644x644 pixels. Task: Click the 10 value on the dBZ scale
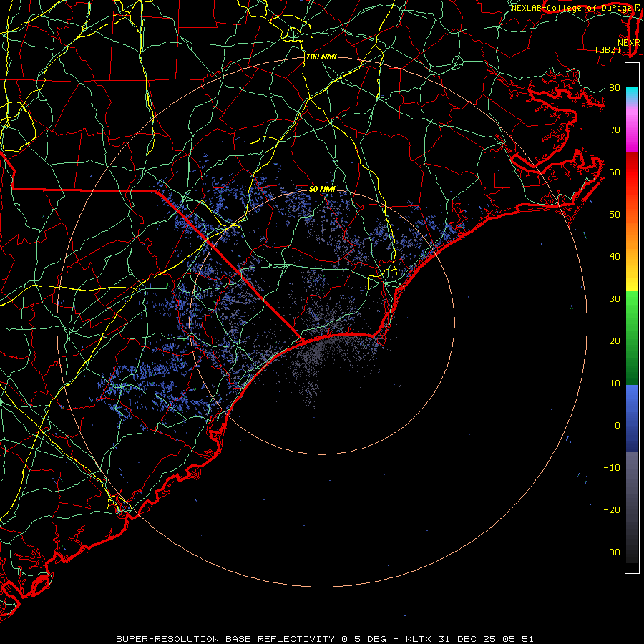point(615,384)
